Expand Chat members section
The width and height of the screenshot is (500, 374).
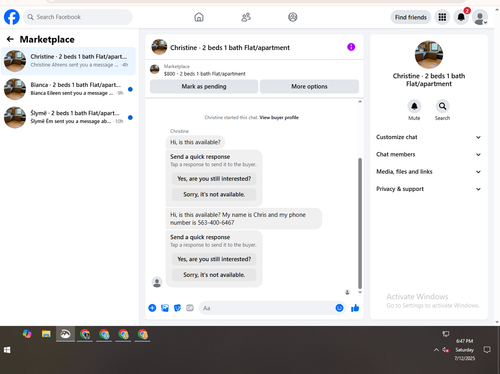pos(429,154)
